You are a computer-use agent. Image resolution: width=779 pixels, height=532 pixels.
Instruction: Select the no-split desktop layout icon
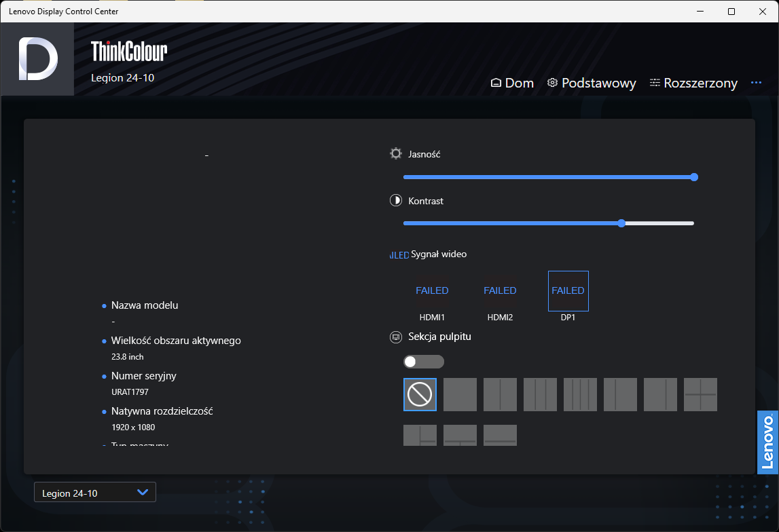tap(420, 394)
